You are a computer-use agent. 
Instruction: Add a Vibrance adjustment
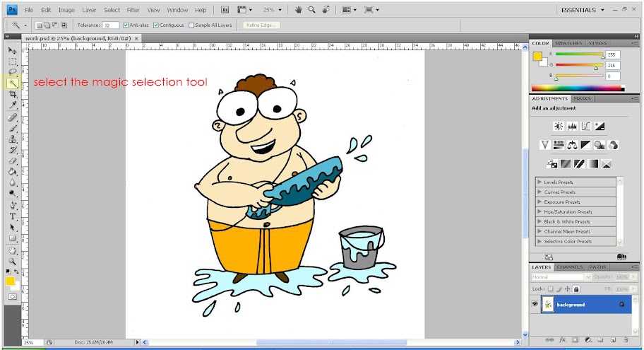544,145
